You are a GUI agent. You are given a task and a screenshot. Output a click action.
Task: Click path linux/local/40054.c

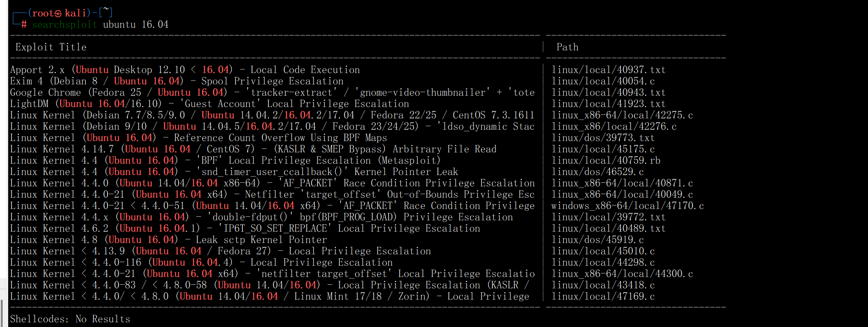coord(603,81)
